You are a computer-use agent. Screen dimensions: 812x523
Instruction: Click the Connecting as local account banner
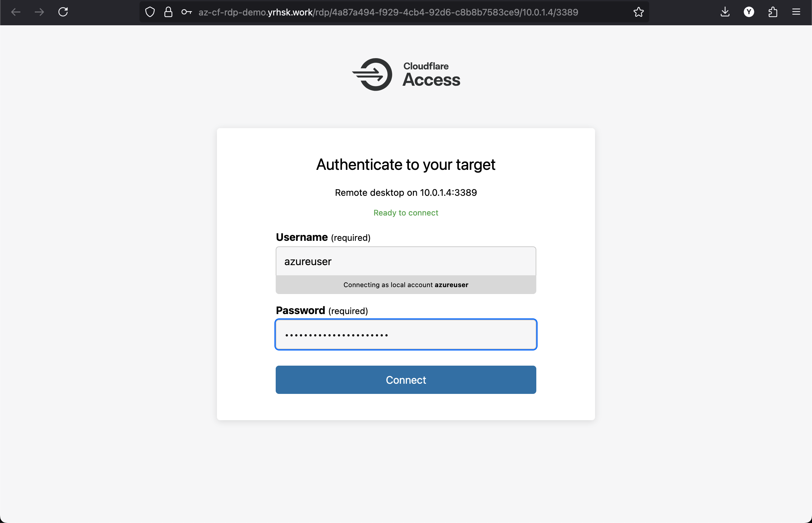(x=406, y=284)
